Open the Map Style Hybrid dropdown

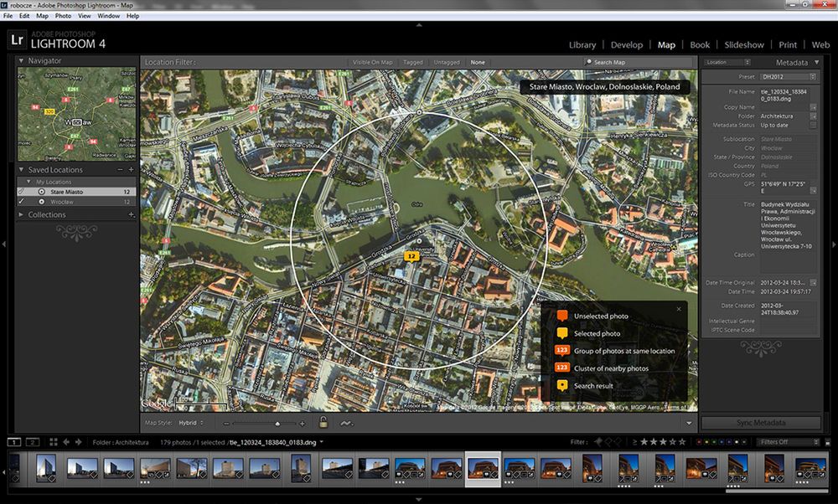pos(191,423)
